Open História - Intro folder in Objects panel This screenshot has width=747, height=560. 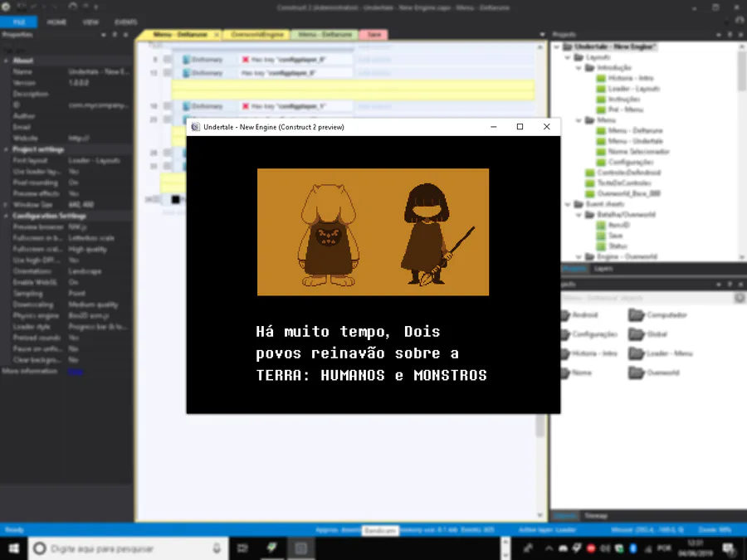[589, 353]
